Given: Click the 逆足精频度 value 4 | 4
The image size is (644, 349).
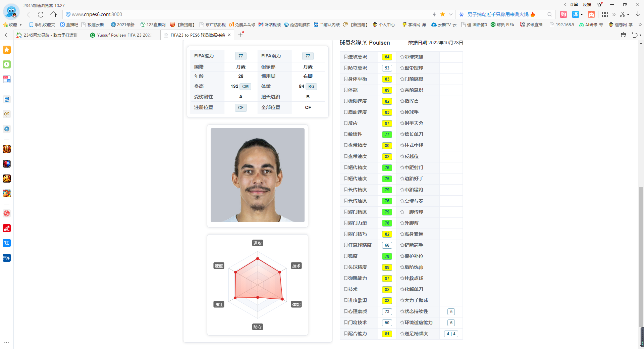Looking at the screenshot, I should (x=451, y=334).
